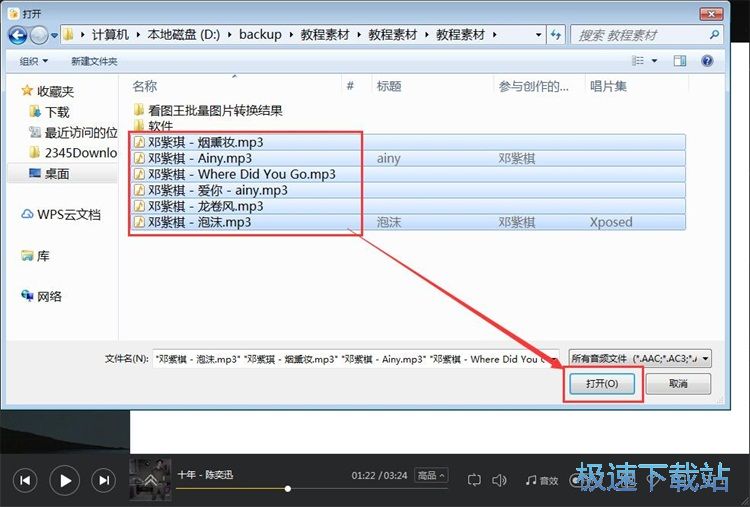Viewport: 750px width, 507px height.
Task: Click the folder icon of 看图王批量图片转换结果
Action: (139, 110)
